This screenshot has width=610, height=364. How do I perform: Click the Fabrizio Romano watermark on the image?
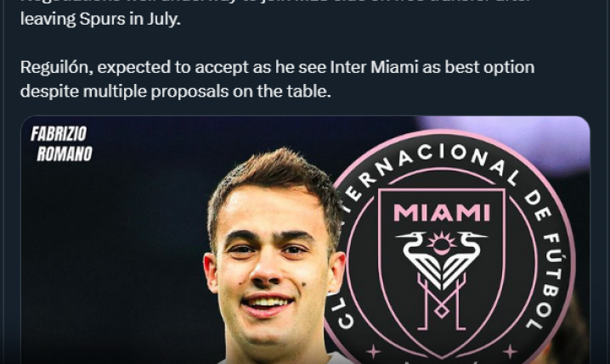coord(60,143)
